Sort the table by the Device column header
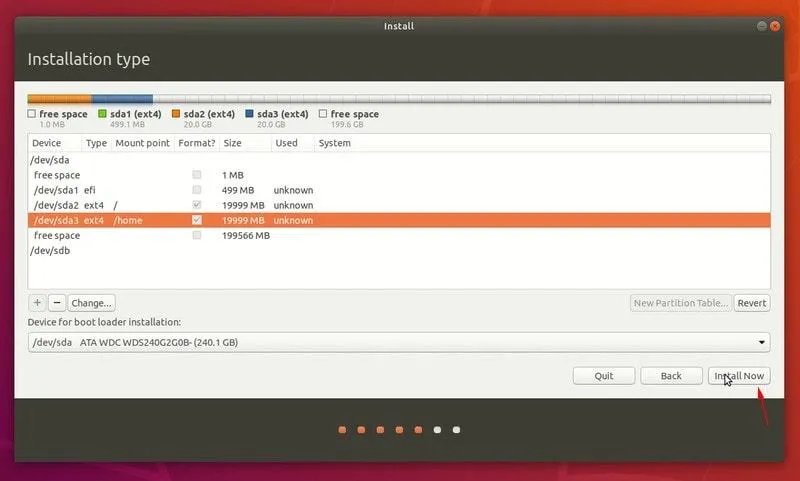 [x=47, y=143]
